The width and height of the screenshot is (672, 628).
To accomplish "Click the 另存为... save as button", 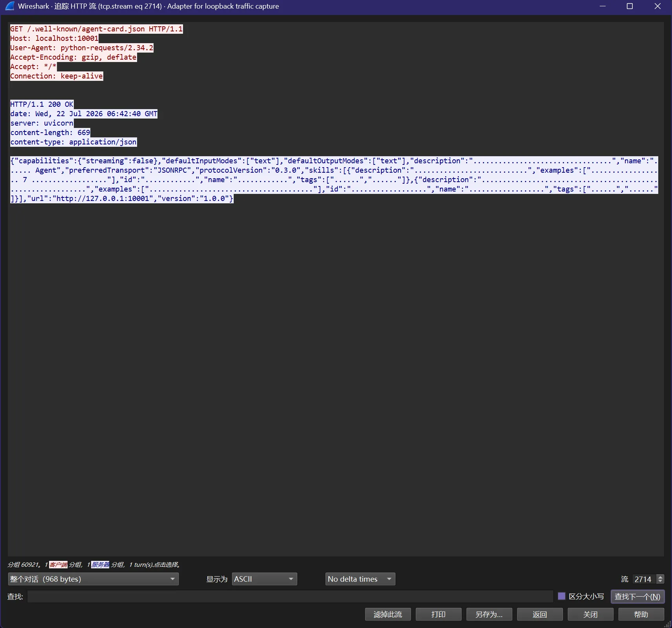I will [489, 614].
